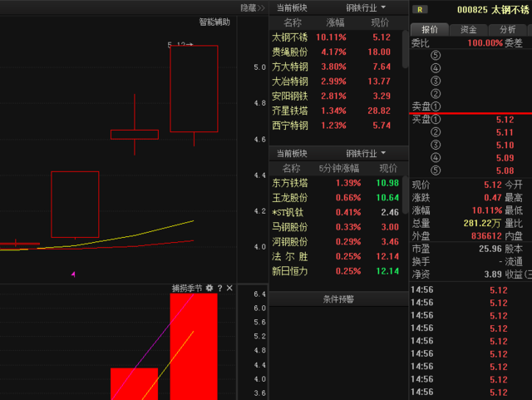Click buy level ② price 5.11
The width and height of the screenshot is (532, 400).
coord(505,132)
